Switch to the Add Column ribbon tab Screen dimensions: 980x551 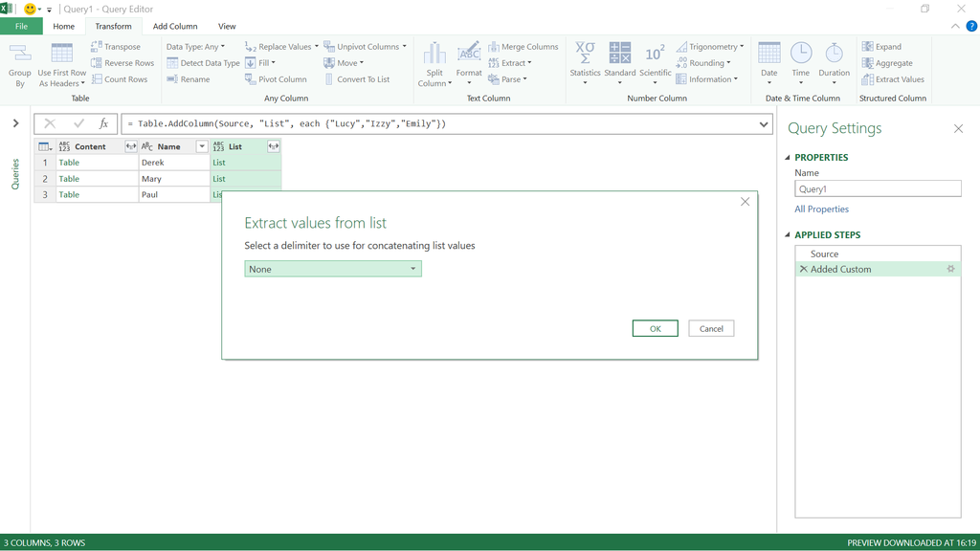tap(175, 26)
